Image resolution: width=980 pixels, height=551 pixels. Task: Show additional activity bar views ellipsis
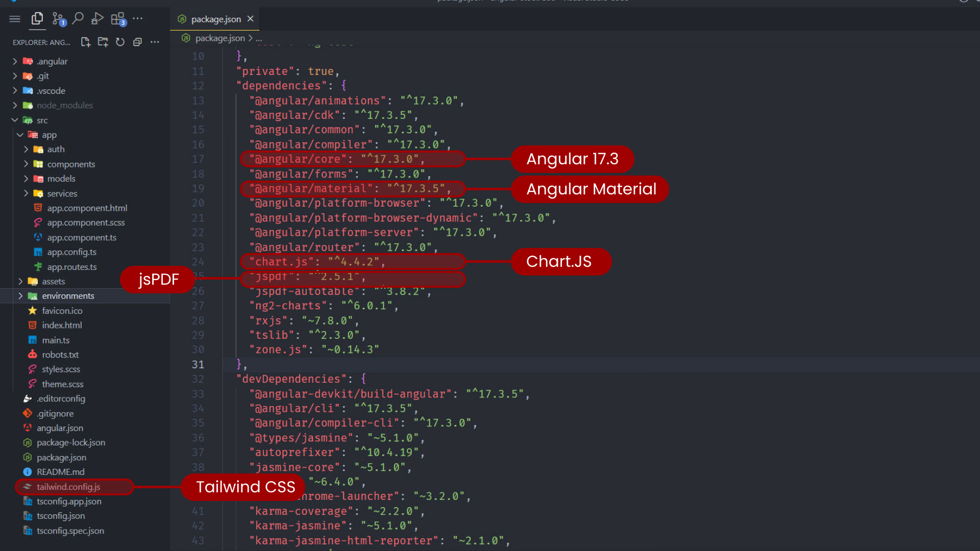(138, 18)
